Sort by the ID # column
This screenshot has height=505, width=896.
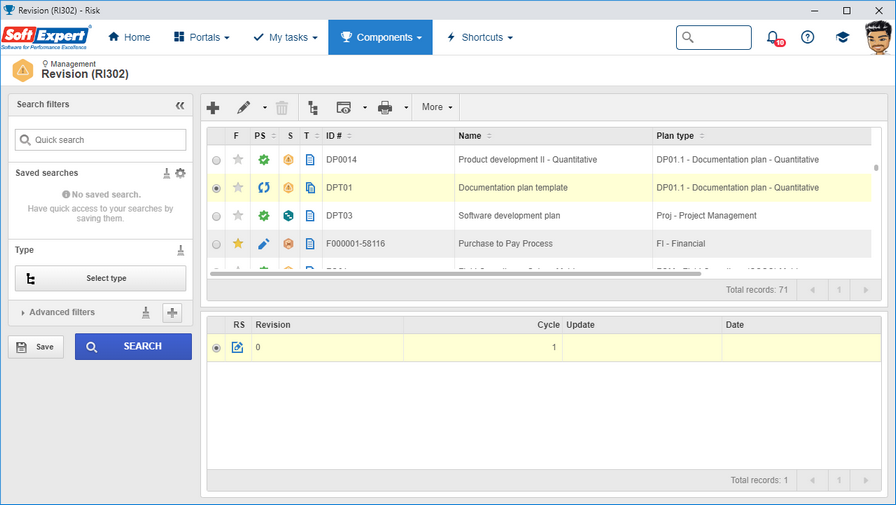click(339, 136)
